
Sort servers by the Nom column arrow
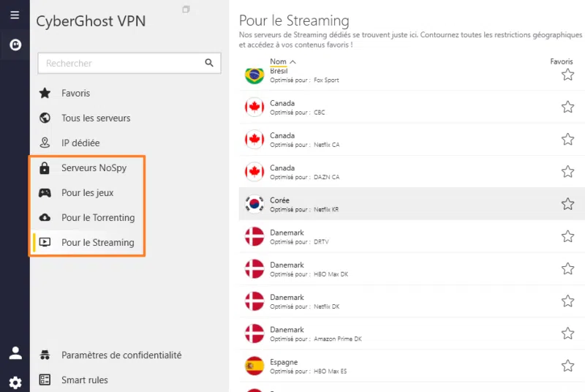tap(292, 62)
